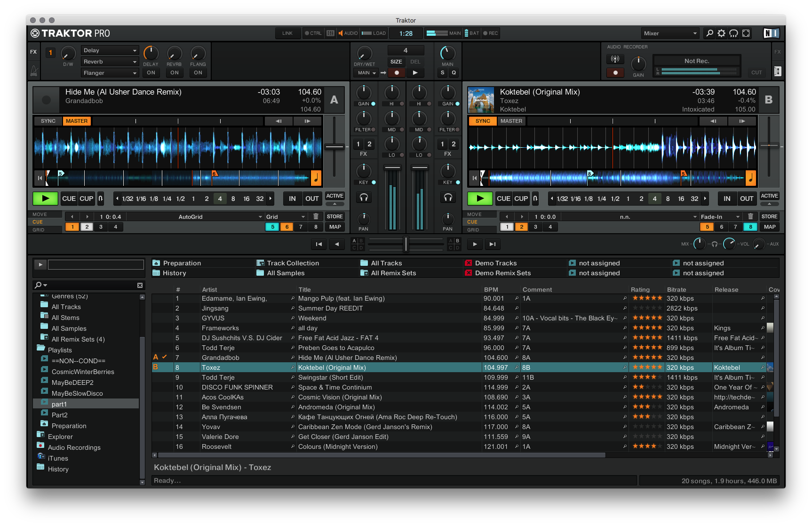Toggle Deck B SYNC button
This screenshot has height=526, width=812.
(x=483, y=121)
